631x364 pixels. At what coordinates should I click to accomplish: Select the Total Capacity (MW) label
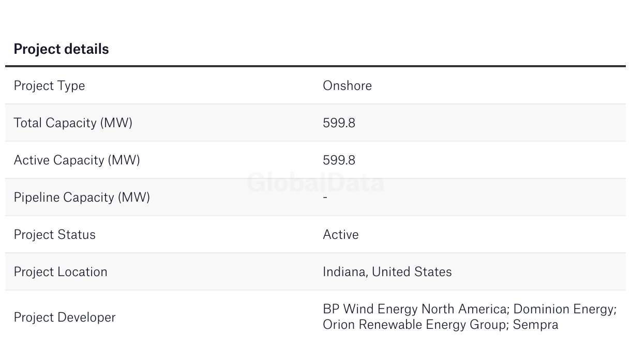click(x=73, y=123)
